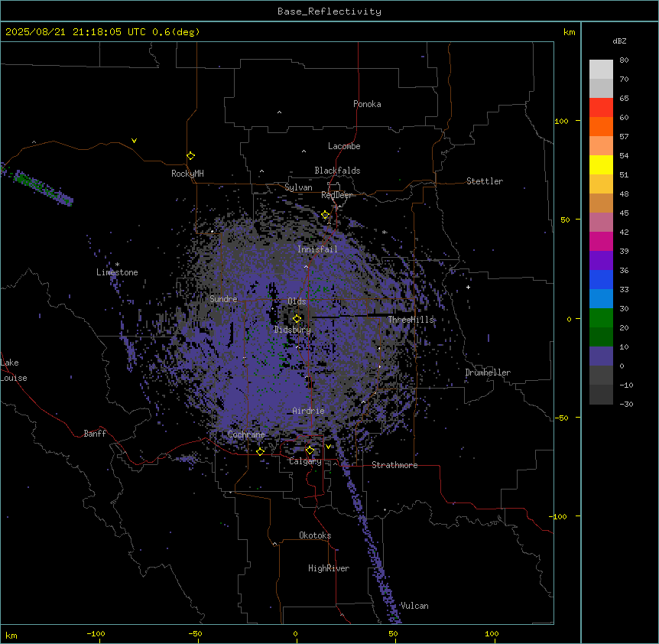Image resolution: width=659 pixels, height=644 pixels.
Task: Click the HighRiver label
Action: [x=329, y=568]
